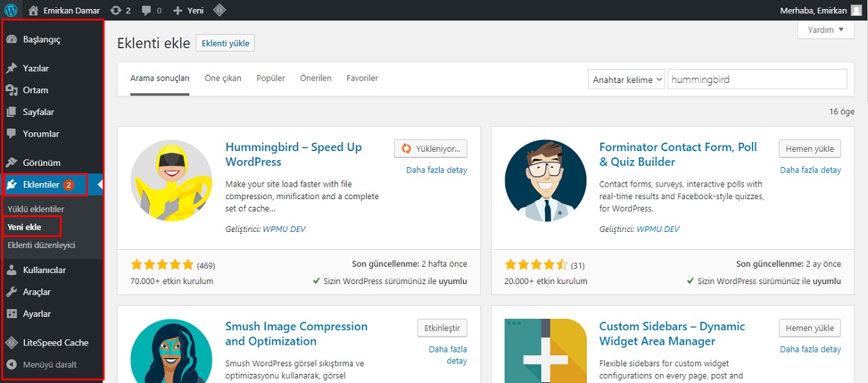868x383 pixels.
Task: Click the LiteSpeed Cache sidebar icon
Action: pos(12,343)
